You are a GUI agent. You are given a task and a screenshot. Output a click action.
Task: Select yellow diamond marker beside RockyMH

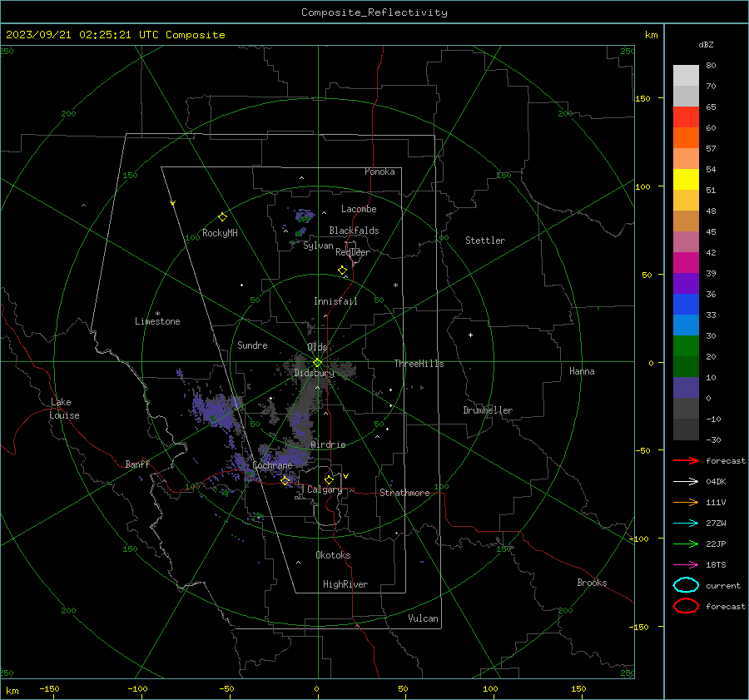point(222,217)
